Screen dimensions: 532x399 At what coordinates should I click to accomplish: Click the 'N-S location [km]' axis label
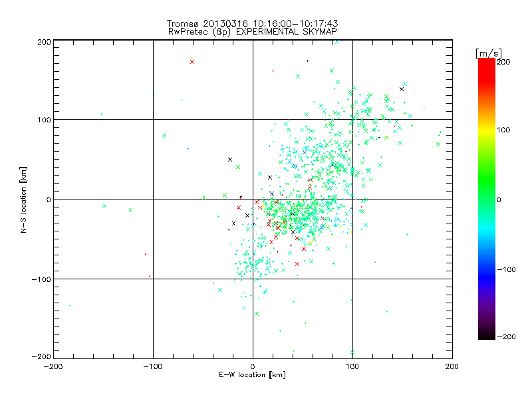(23, 200)
